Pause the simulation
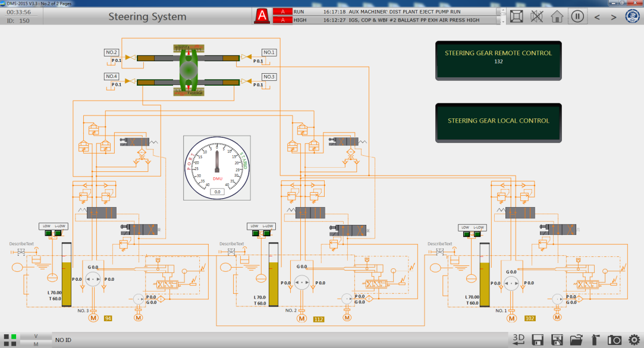 (577, 16)
